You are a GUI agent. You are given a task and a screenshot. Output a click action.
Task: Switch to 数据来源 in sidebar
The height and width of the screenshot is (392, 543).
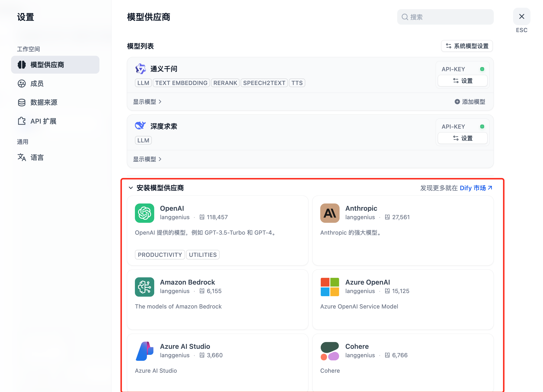click(43, 102)
